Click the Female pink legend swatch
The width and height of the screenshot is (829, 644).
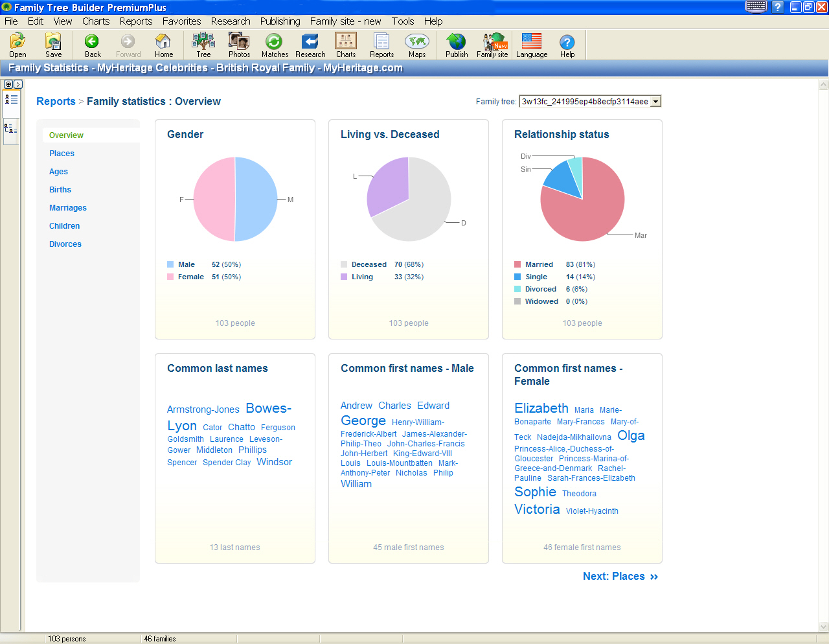click(170, 277)
